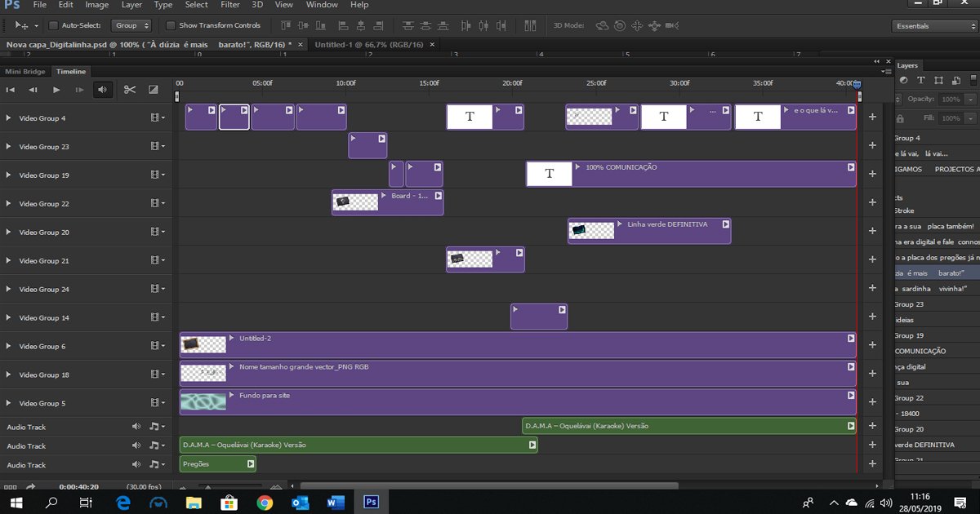Open the Essentials workspace dropdown
Image resolution: width=980 pixels, height=514 pixels.
(934, 26)
